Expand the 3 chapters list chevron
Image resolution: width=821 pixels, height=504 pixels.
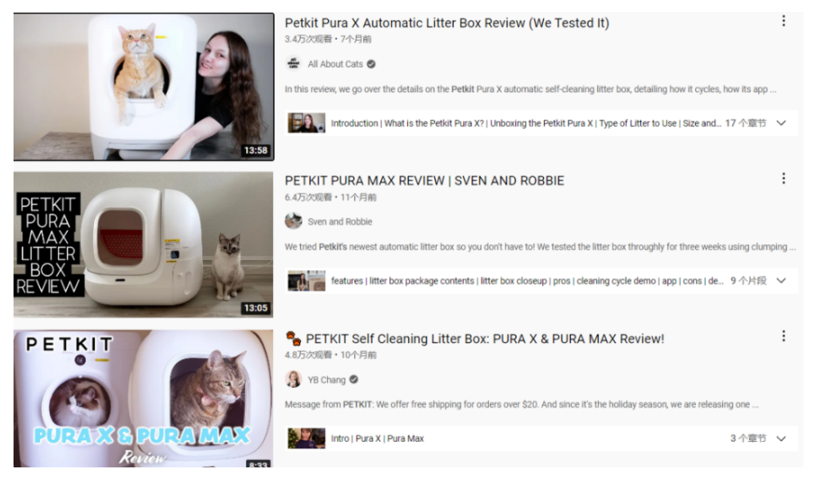click(x=781, y=439)
